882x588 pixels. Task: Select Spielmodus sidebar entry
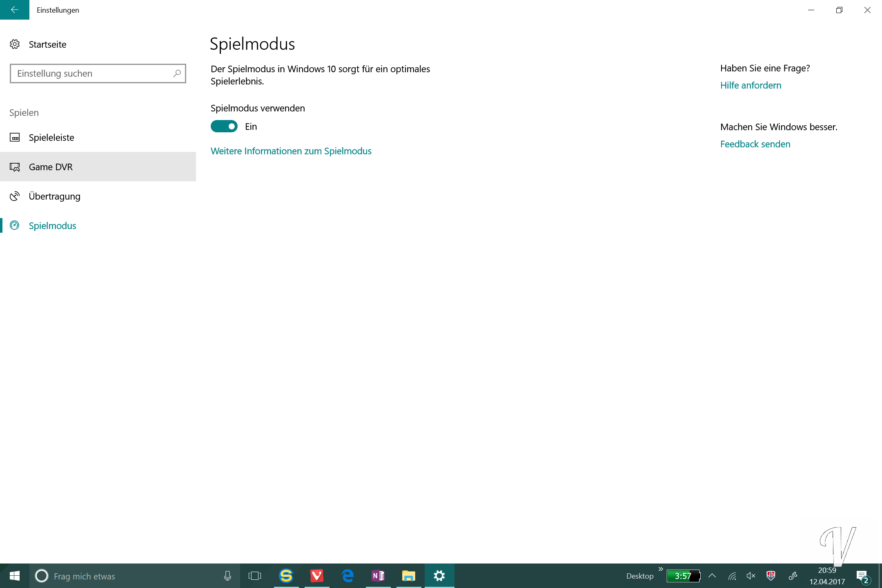(x=52, y=226)
